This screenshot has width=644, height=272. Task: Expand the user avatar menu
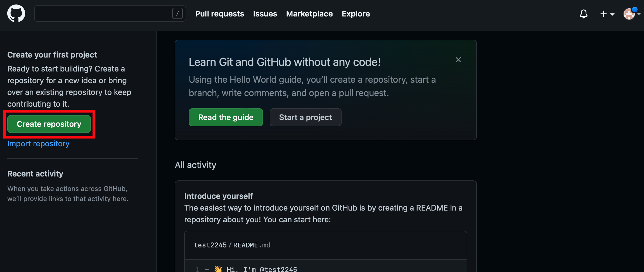click(632, 14)
